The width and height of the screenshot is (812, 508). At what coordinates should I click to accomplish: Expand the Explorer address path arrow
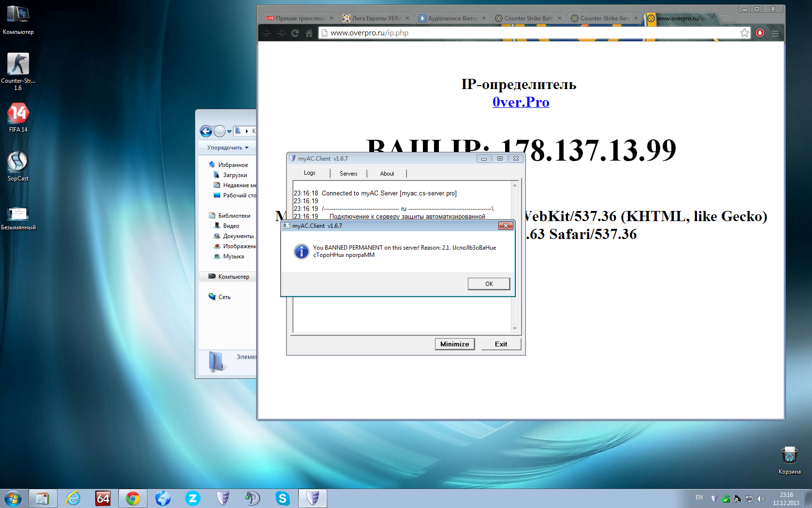coord(246,131)
